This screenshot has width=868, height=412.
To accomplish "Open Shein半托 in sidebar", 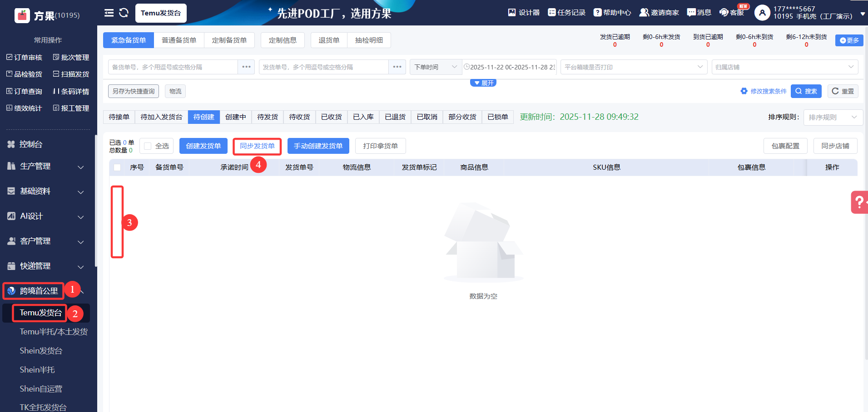I will click(37, 370).
